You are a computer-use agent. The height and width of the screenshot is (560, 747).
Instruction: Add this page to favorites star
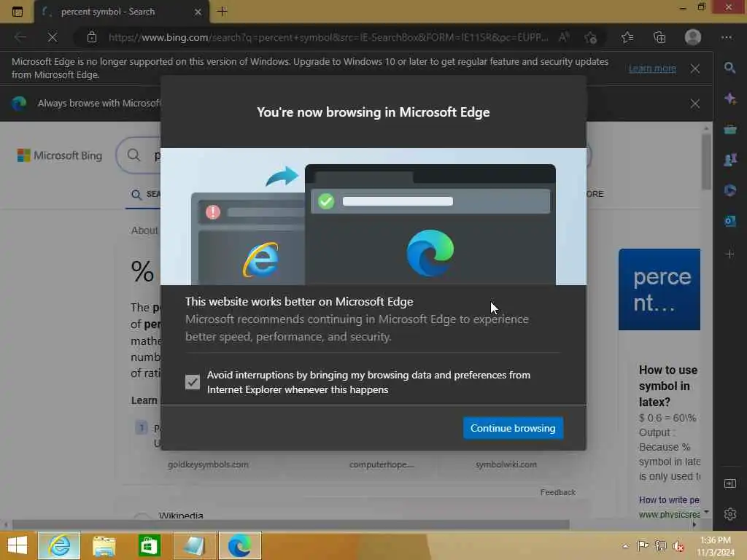pos(591,37)
